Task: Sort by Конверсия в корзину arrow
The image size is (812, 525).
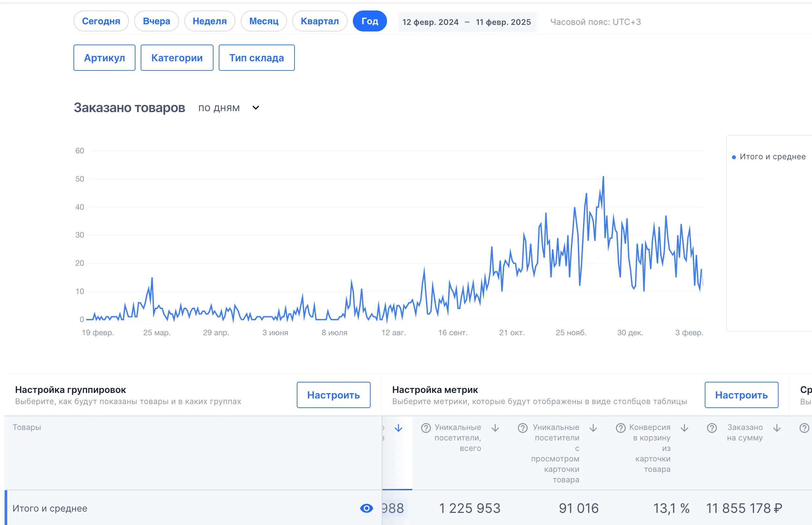Action: click(684, 428)
